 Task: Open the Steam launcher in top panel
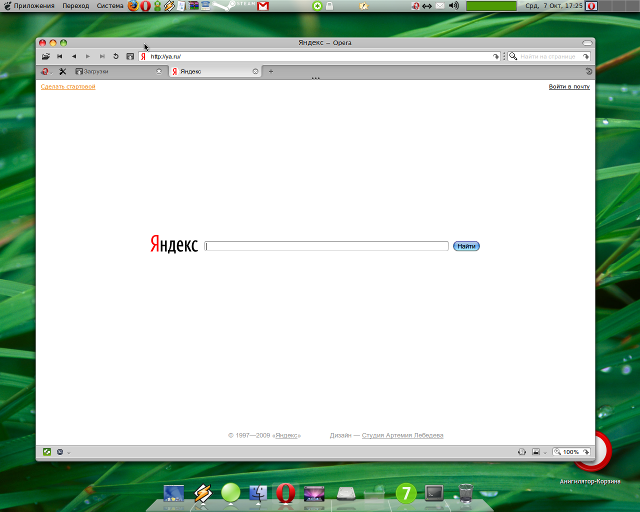[x=234, y=5]
